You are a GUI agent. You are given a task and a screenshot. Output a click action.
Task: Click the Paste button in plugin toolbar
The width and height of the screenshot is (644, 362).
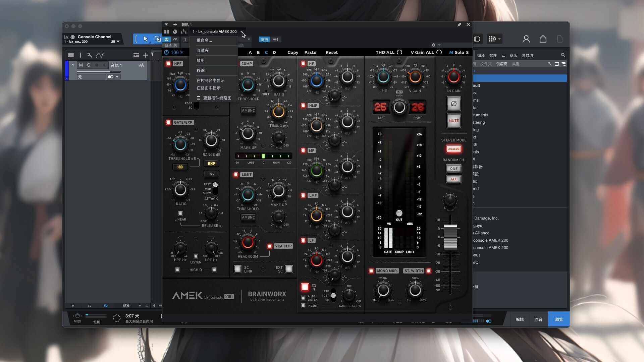(310, 52)
